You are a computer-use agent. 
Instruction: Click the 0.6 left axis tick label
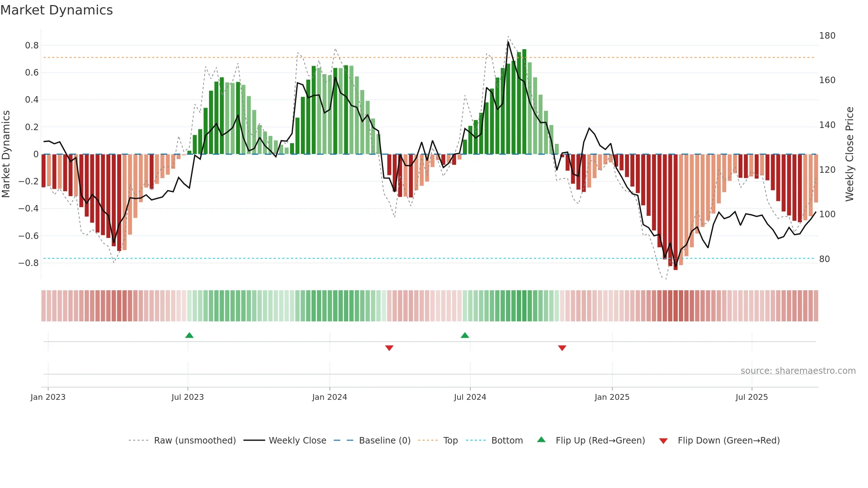point(32,73)
